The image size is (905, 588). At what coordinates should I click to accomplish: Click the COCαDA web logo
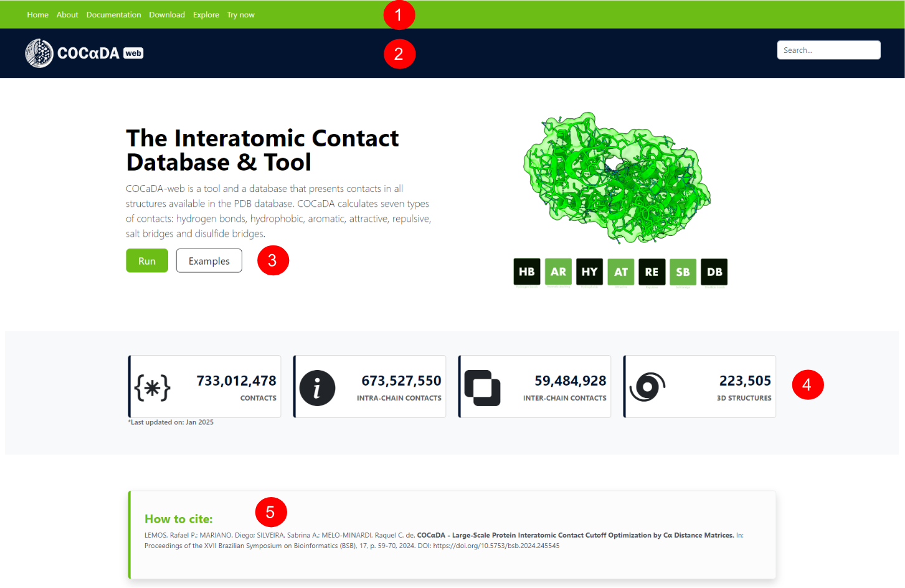[84, 53]
